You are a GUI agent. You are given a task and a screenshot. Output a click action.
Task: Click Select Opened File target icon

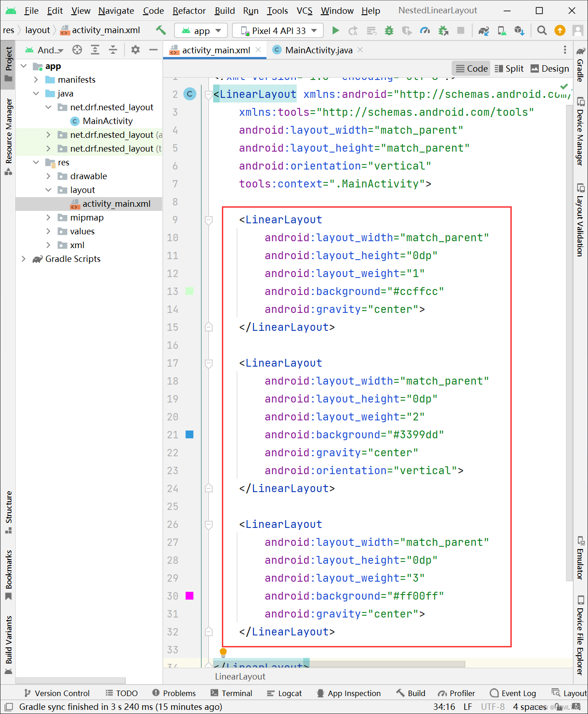[77, 50]
